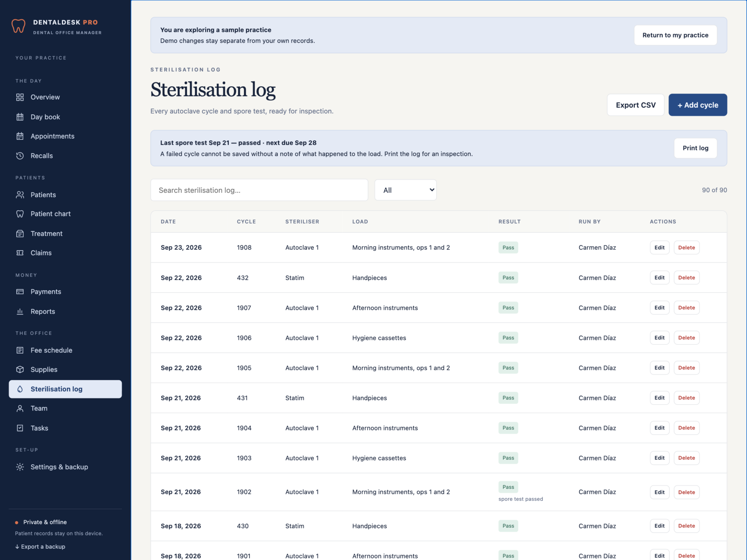Click the Sterilisation log droplet icon

(x=20, y=389)
